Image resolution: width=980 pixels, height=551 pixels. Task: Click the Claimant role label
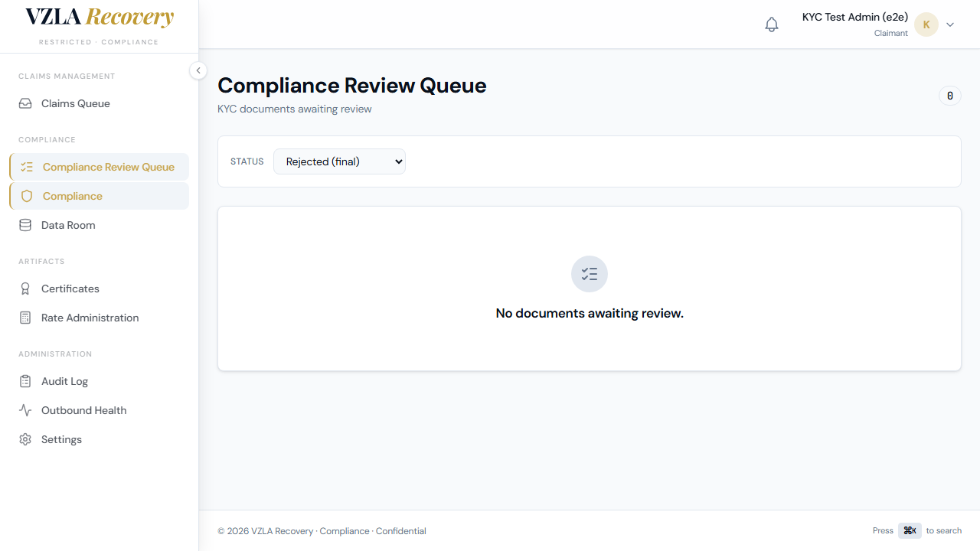[x=891, y=33]
